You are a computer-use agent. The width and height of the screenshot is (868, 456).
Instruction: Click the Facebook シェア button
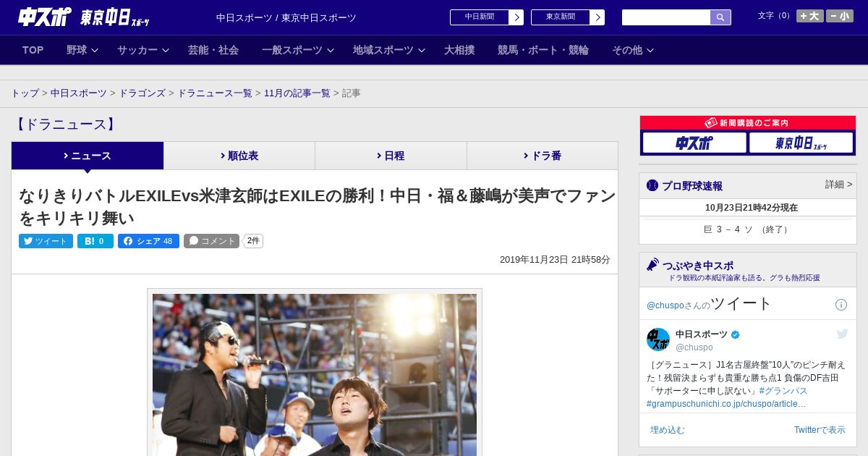(x=148, y=241)
